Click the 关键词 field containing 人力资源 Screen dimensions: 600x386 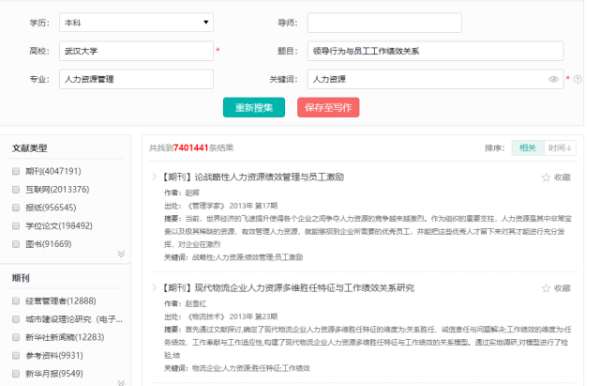coord(435,79)
